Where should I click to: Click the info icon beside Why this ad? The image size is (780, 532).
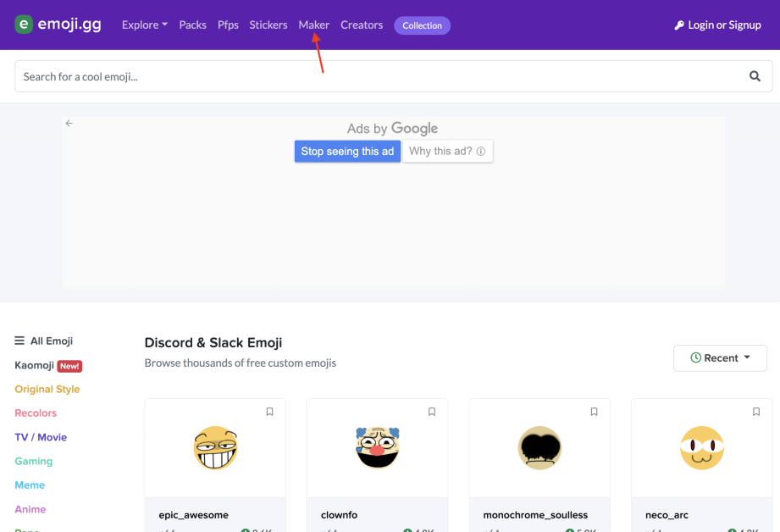(481, 151)
